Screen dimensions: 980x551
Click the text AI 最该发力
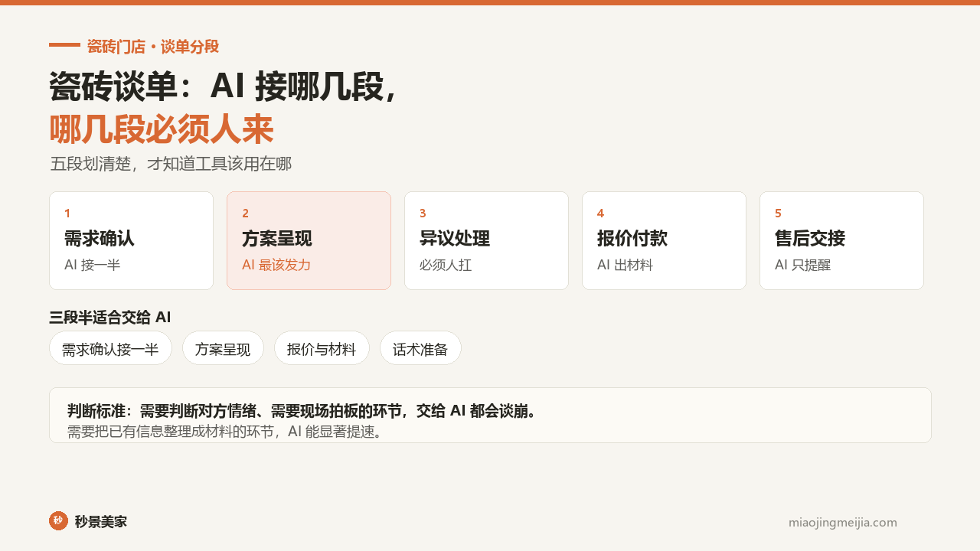coord(276,266)
